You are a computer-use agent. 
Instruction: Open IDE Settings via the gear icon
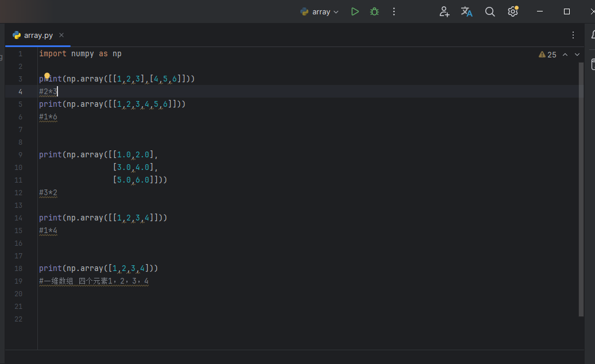[x=512, y=11]
